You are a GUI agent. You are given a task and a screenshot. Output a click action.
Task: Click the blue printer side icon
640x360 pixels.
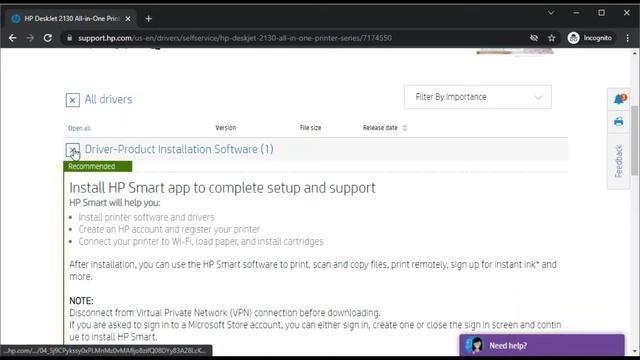[619, 122]
